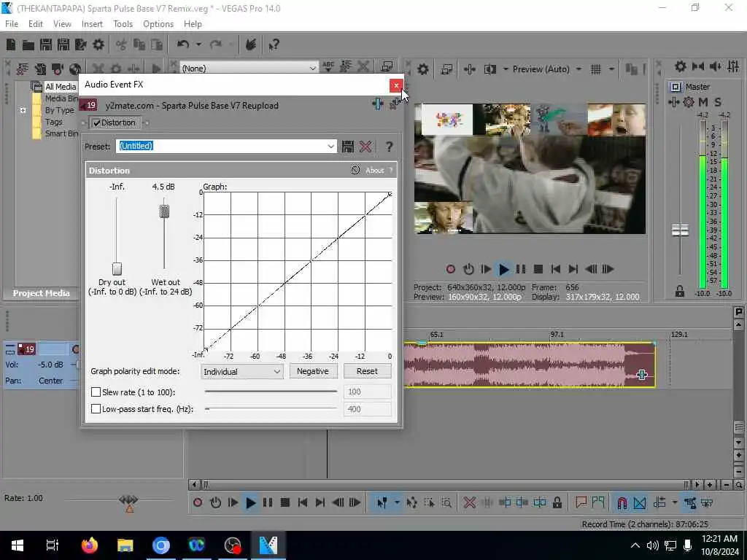
Task: Toggle Automatic Crossfades icon
Action: click(639, 502)
